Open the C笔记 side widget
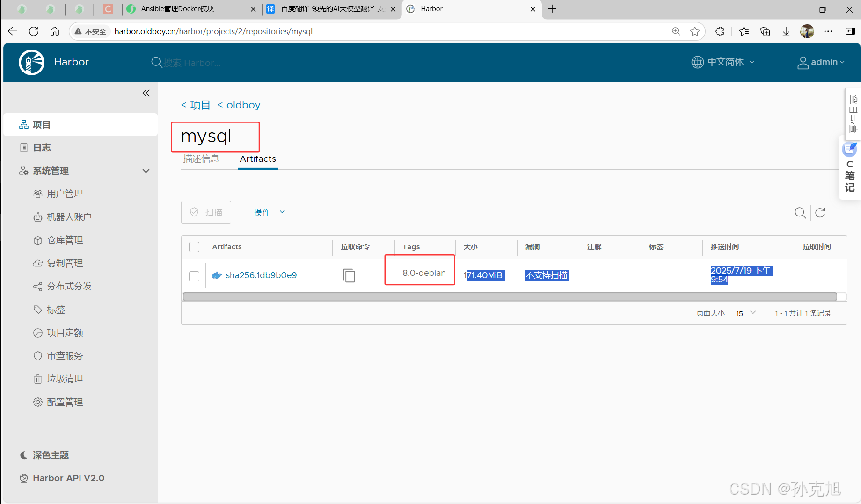 850,168
